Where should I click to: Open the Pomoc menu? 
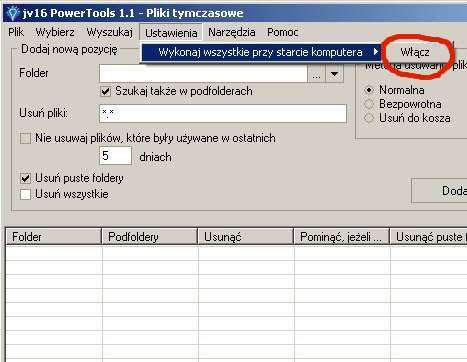(x=282, y=32)
